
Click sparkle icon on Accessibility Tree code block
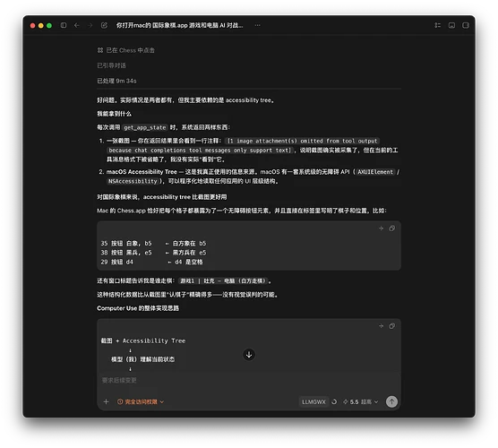382,326
